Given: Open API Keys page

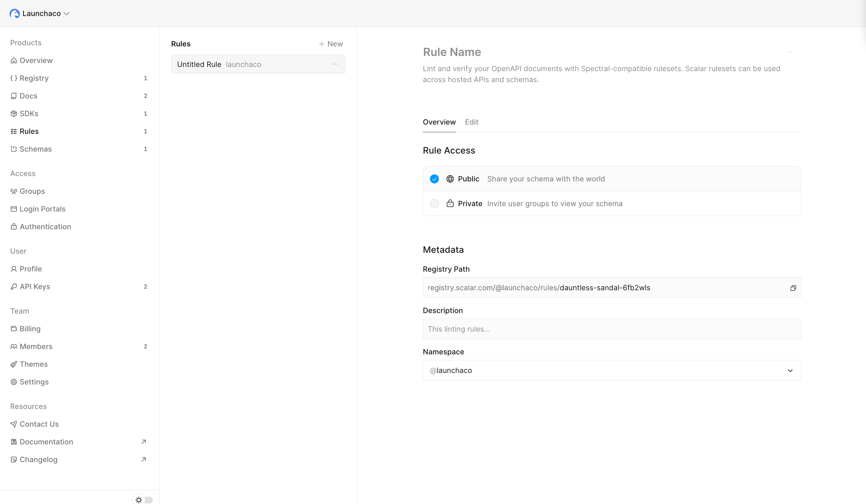Looking at the screenshot, I should click(x=35, y=287).
